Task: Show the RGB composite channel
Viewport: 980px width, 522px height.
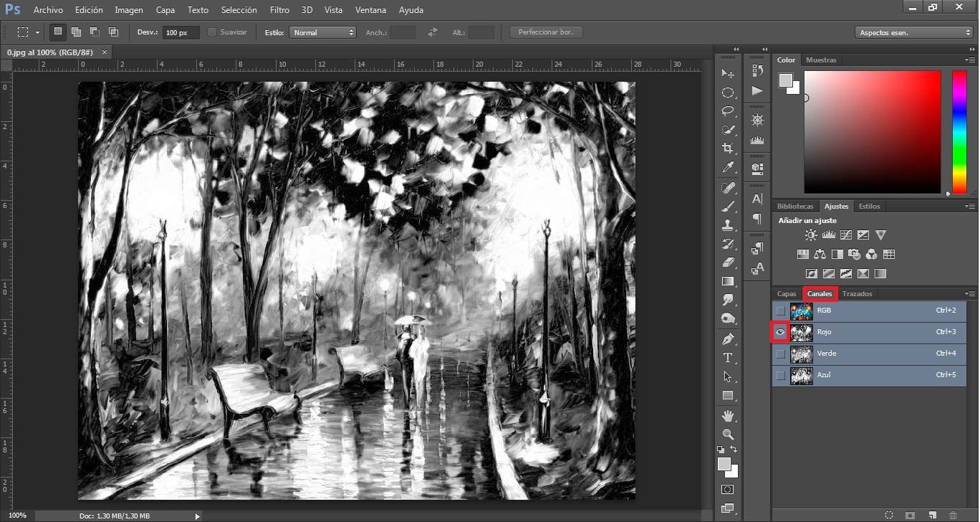Action: 780,310
